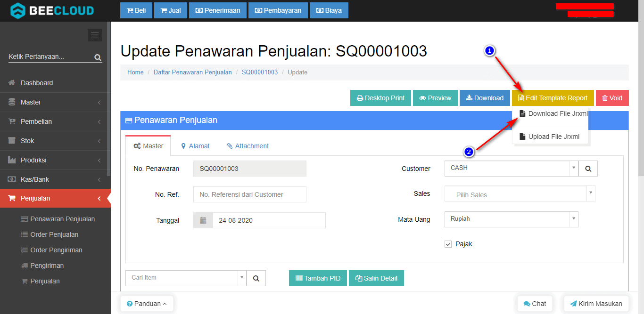Click the blue Download button
Viewport: 644px width, 314px height.
pos(485,98)
